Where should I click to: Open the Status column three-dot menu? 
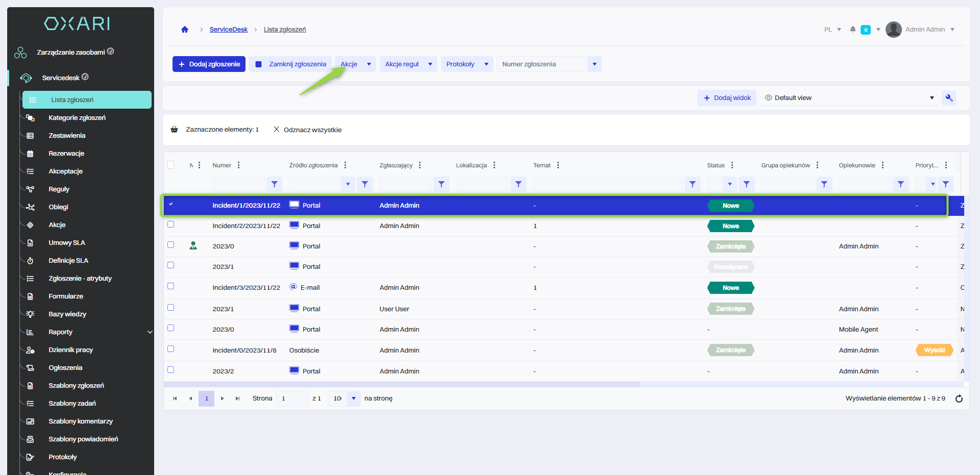[x=732, y=165]
